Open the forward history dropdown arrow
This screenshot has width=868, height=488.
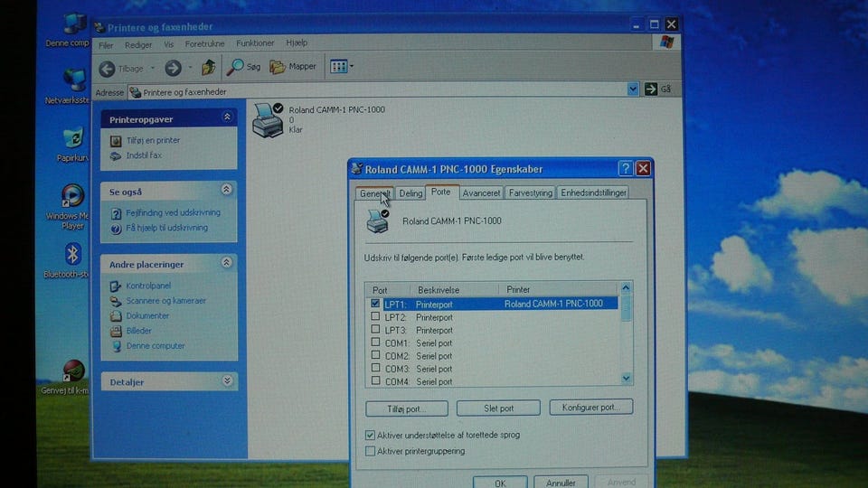point(190,68)
